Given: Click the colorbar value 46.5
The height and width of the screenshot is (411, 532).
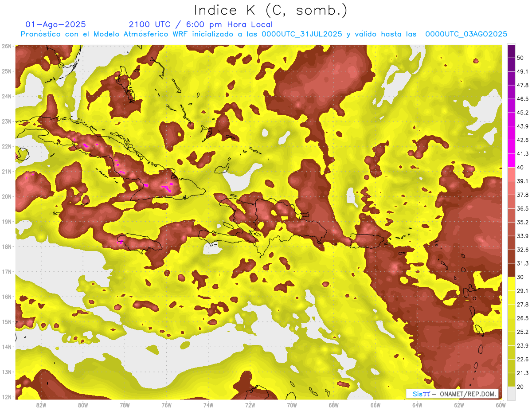Looking at the screenshot, I should coord(523,99).
